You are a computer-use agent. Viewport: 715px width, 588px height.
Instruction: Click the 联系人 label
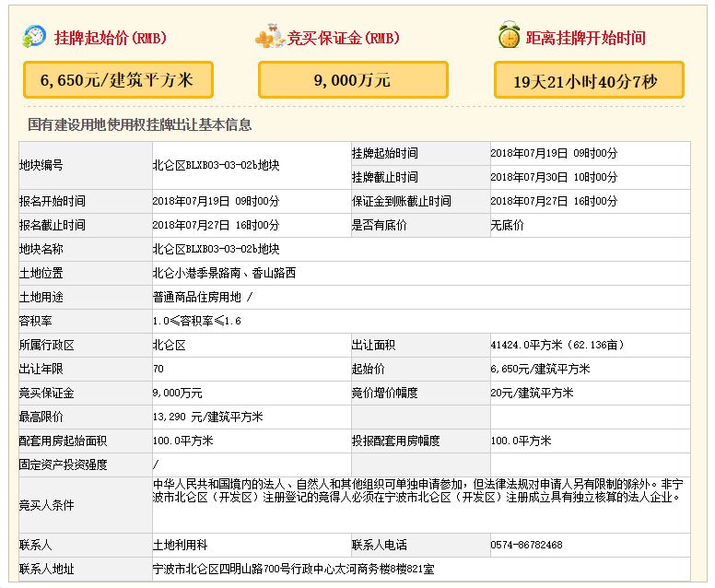coord(36,545)
